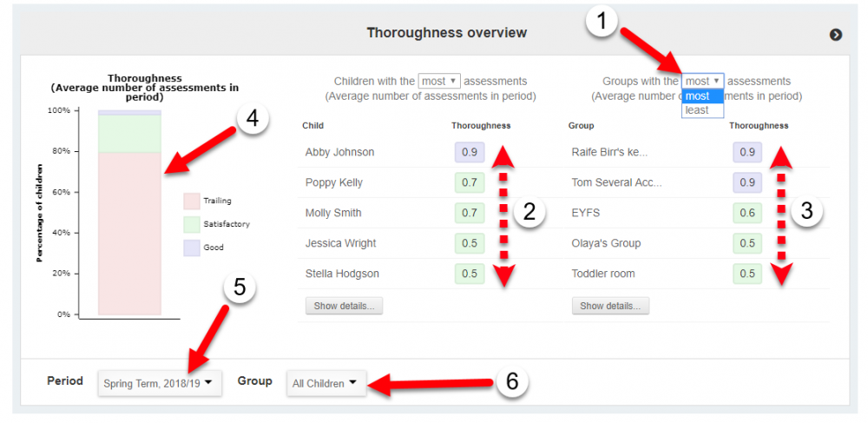Expand the All Children group dropdown

(x=326, y=383)
